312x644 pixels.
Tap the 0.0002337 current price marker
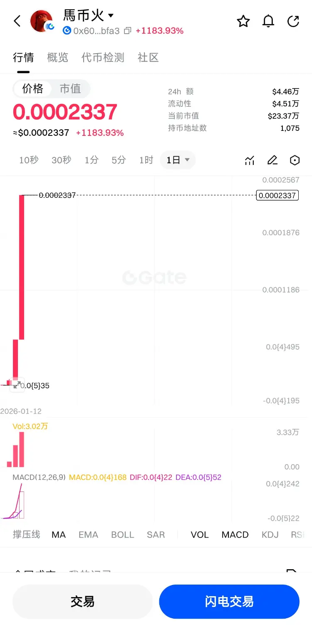(277, 195)
